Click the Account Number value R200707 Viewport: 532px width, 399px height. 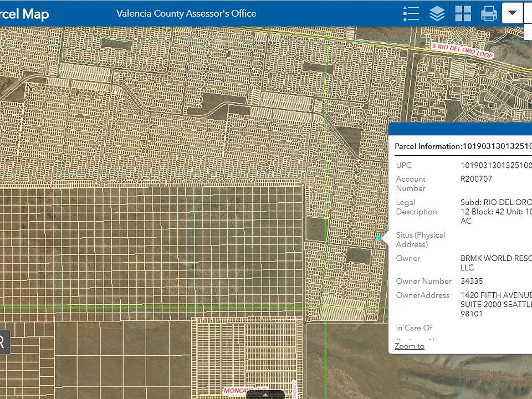point(476,179)
